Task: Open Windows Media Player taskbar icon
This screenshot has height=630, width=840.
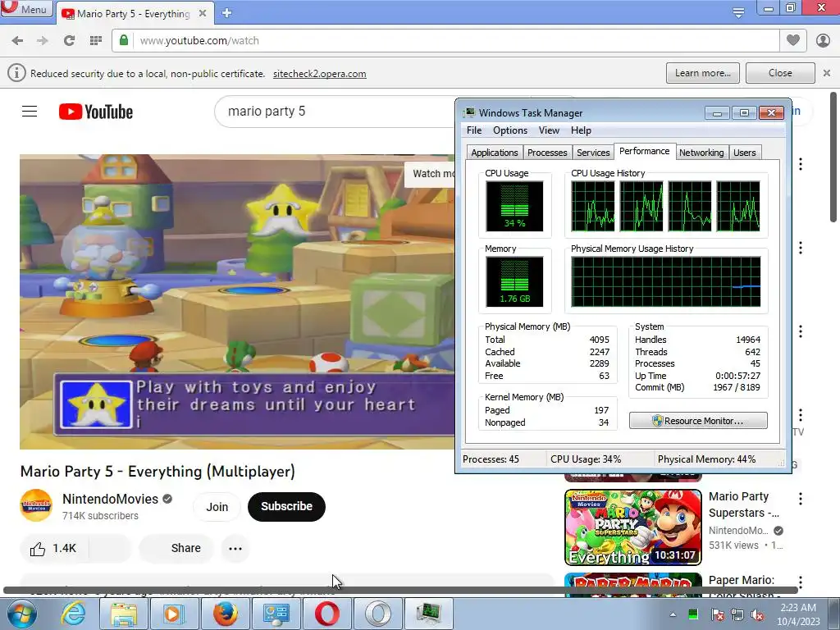Action: pos(174,614)
